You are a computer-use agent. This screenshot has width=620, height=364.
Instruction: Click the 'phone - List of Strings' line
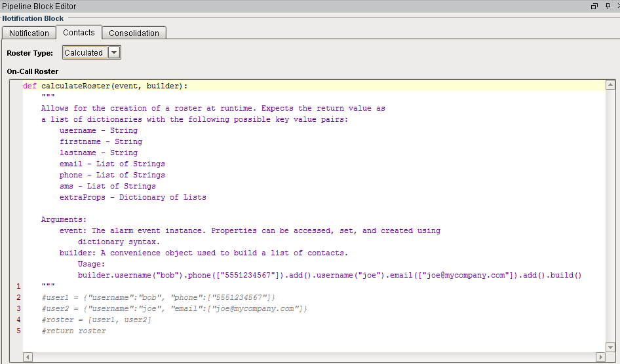point(112,175)
